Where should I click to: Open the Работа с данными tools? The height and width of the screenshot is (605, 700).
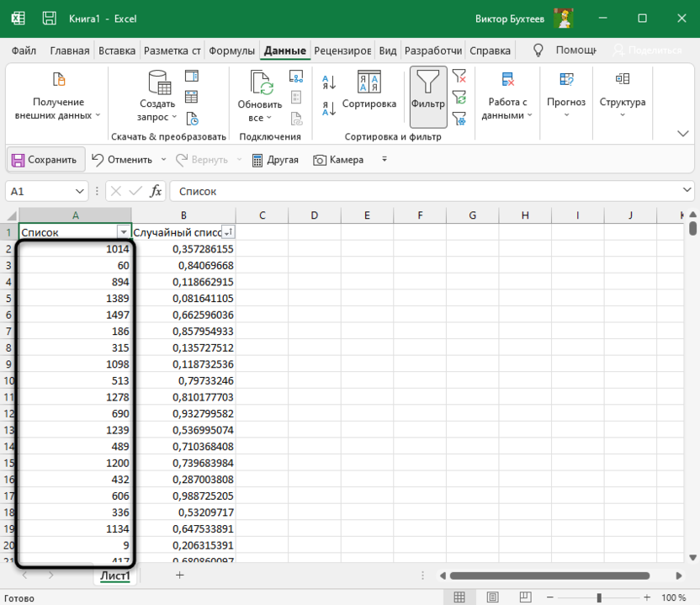507,96
